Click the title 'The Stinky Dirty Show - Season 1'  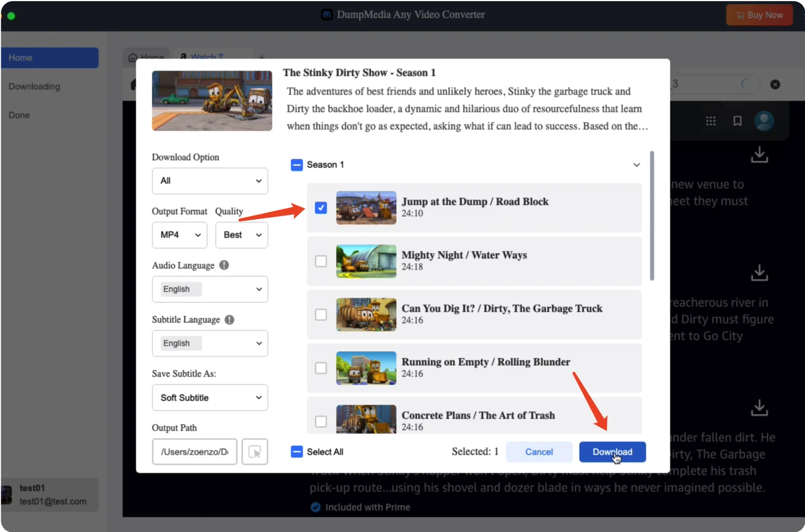pos(359,73)
